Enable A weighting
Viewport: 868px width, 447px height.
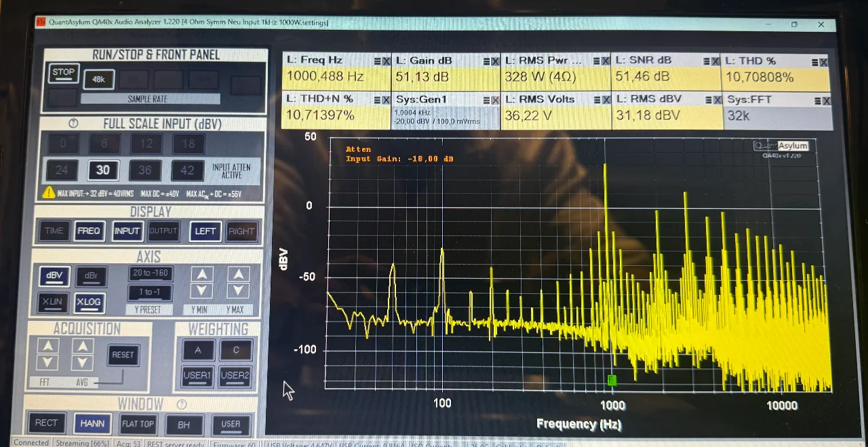[198, 350]
